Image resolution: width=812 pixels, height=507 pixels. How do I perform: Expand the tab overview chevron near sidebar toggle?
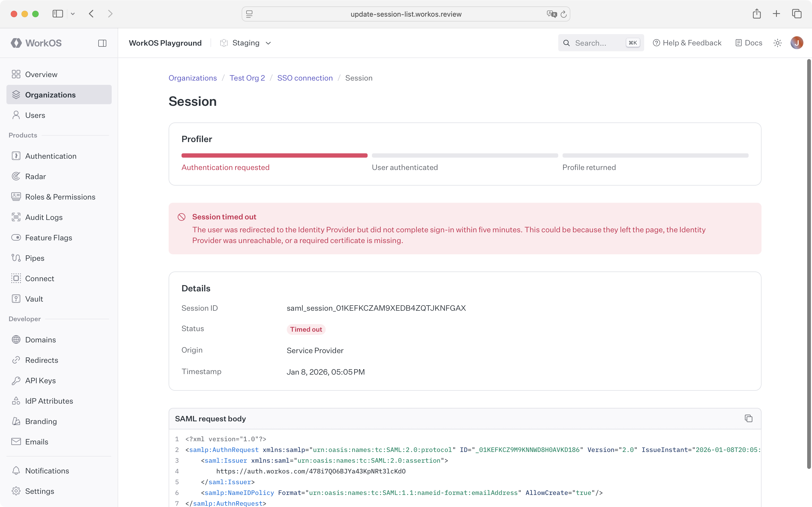click(x=73, y=14)
